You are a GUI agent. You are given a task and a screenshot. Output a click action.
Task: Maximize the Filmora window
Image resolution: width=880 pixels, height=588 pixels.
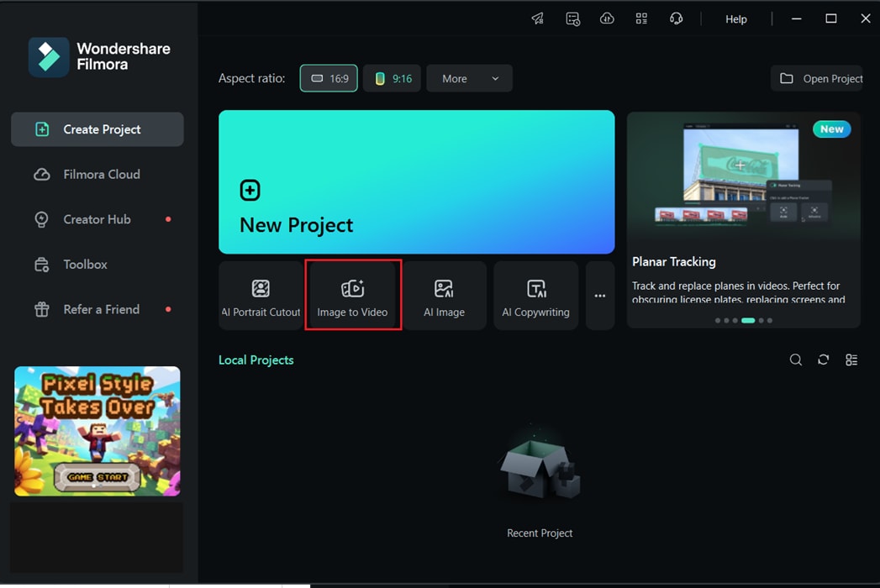click(x=831, y=18)
